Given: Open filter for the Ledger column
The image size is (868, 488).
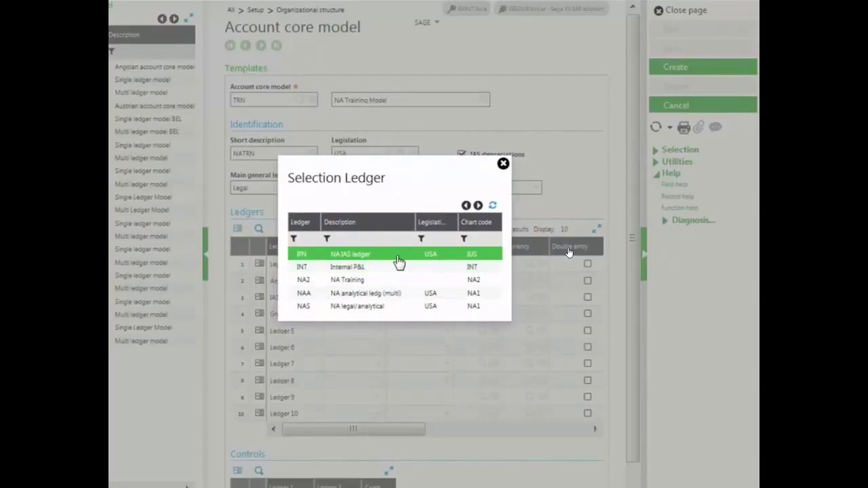Looking at the screenshot, I should [294, 239].
